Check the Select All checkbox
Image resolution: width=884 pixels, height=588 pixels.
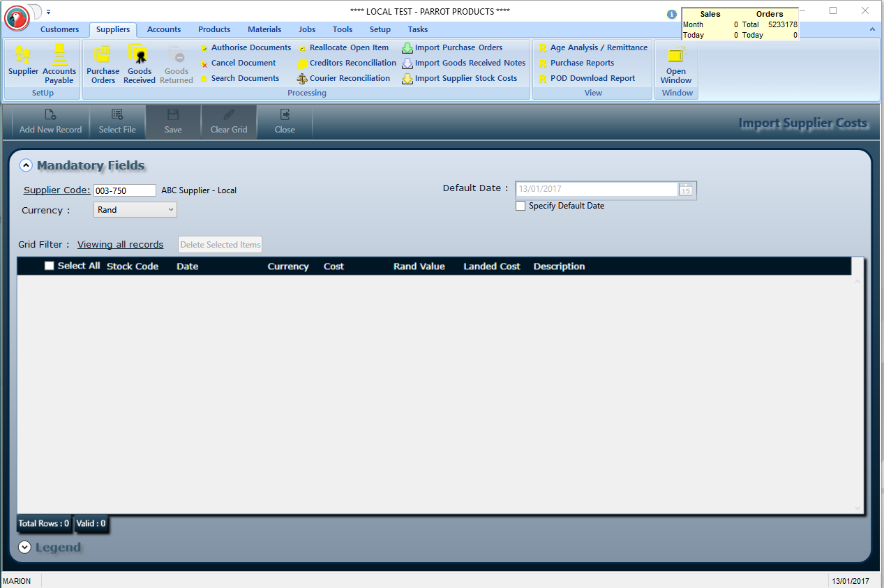pyautogui.click(x=49, y=266)
